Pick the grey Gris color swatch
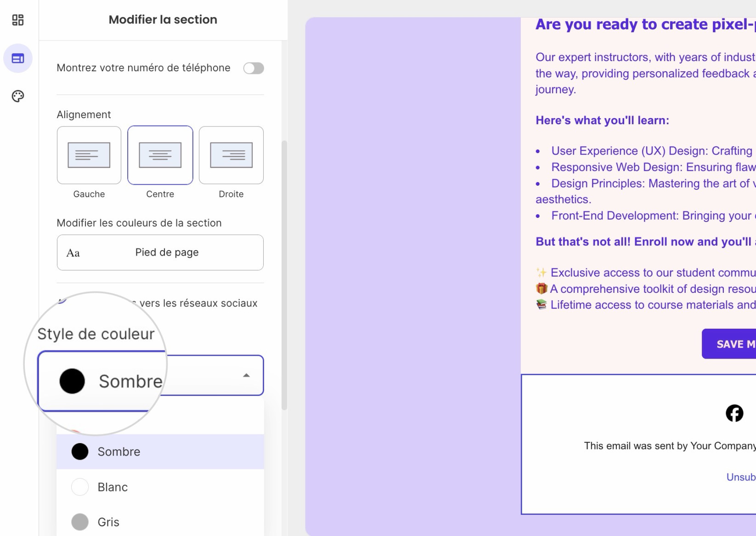Viewport: 756px width, 536px height. [80, 522]
